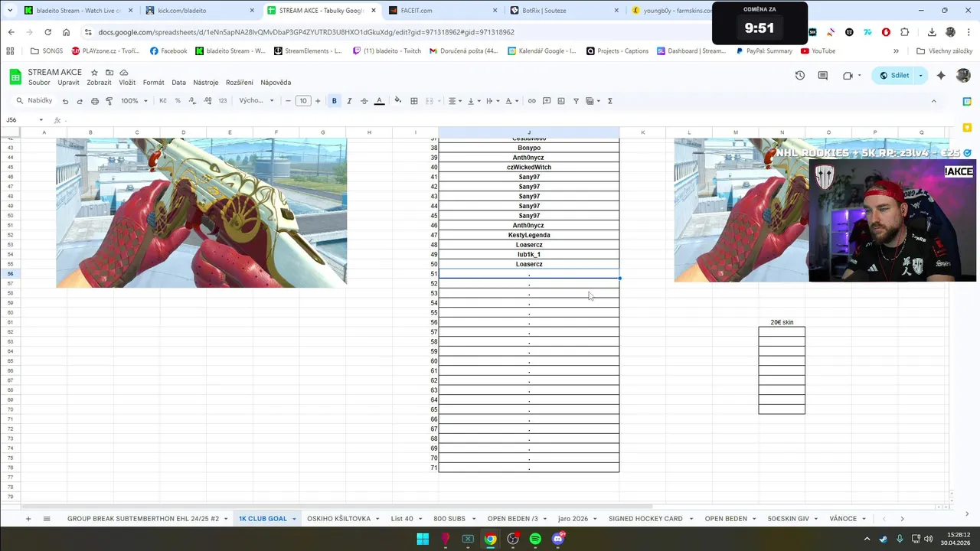Search menus in Nabídky box
Screen dimensions: 980x551
tap(34, 101)
